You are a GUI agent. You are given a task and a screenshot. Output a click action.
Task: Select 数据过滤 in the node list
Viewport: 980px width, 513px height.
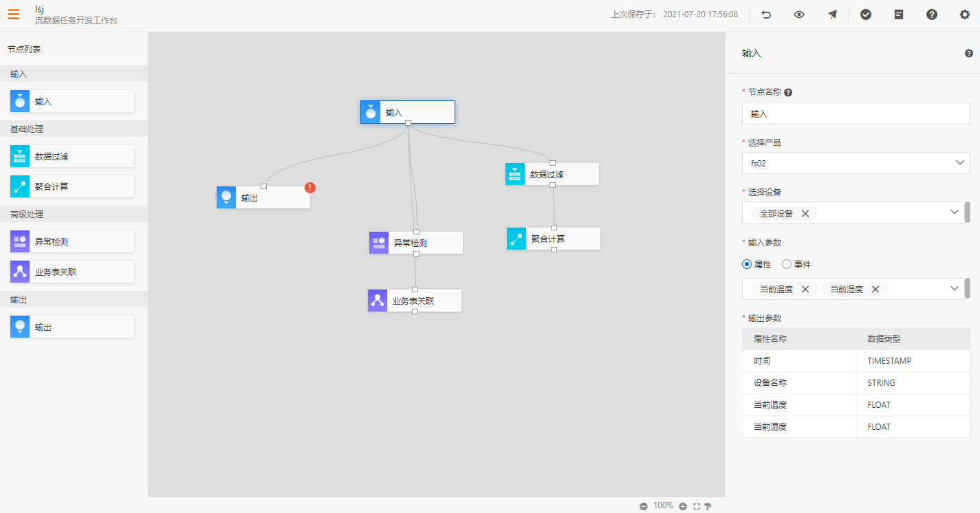click(x=72, y=156)
